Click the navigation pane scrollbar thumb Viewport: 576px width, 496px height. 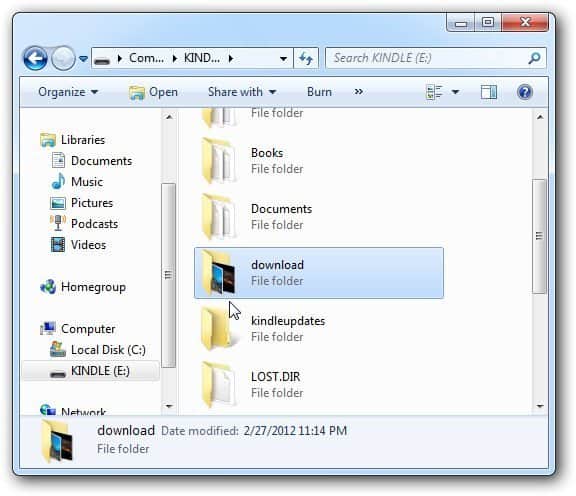click(x=168, y=275)
